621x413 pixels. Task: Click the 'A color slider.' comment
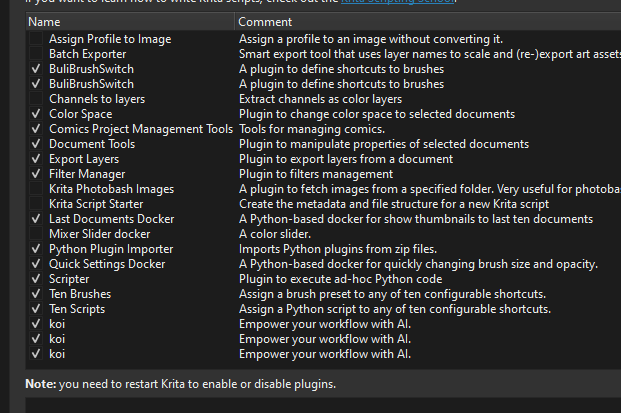pyautogui.click(x=275, y=234)
